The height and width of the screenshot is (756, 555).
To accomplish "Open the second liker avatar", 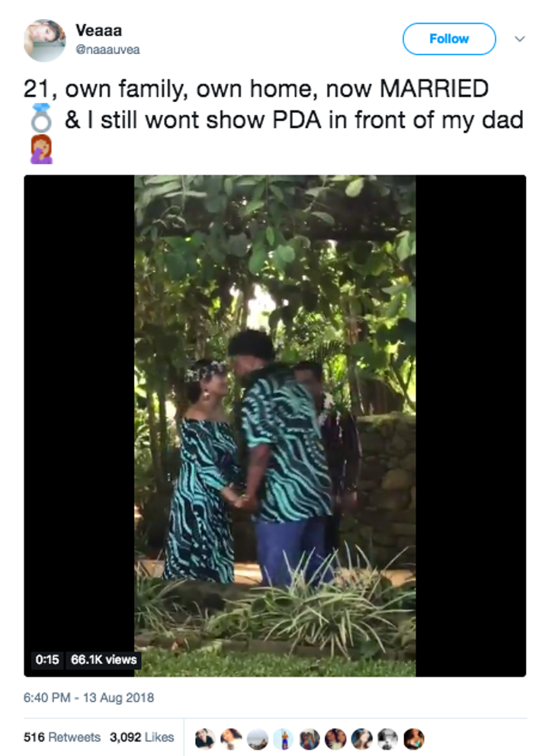I will 231,738.
